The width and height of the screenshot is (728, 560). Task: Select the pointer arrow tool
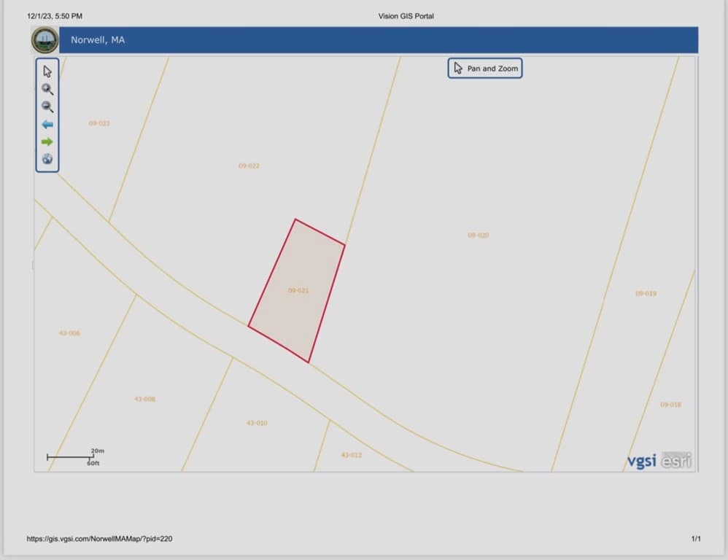47,71
